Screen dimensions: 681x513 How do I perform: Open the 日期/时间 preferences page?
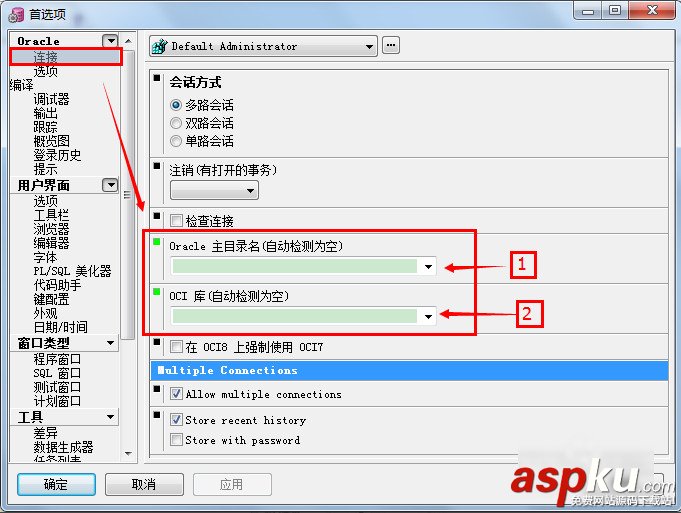(x=60, y=327)
